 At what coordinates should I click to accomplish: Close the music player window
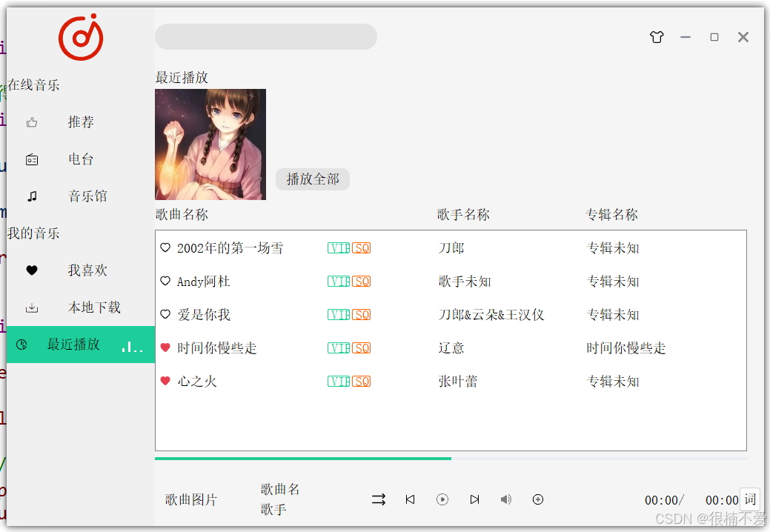(743, 37)
